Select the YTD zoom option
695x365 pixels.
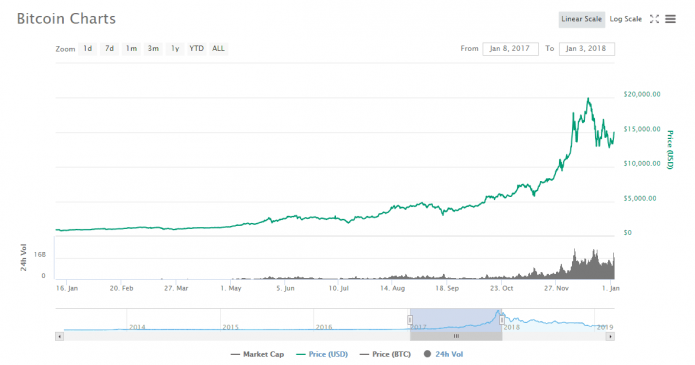point(196,49)
